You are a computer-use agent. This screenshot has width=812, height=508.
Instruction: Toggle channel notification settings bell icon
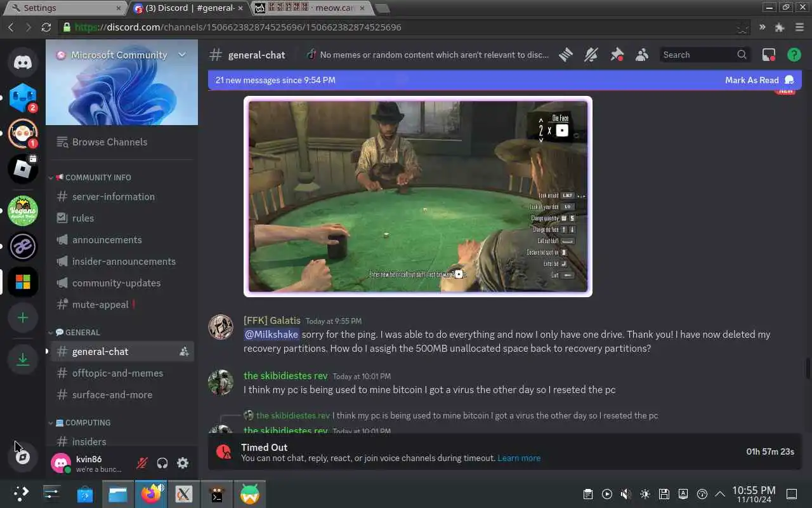[x=591, y=55]
